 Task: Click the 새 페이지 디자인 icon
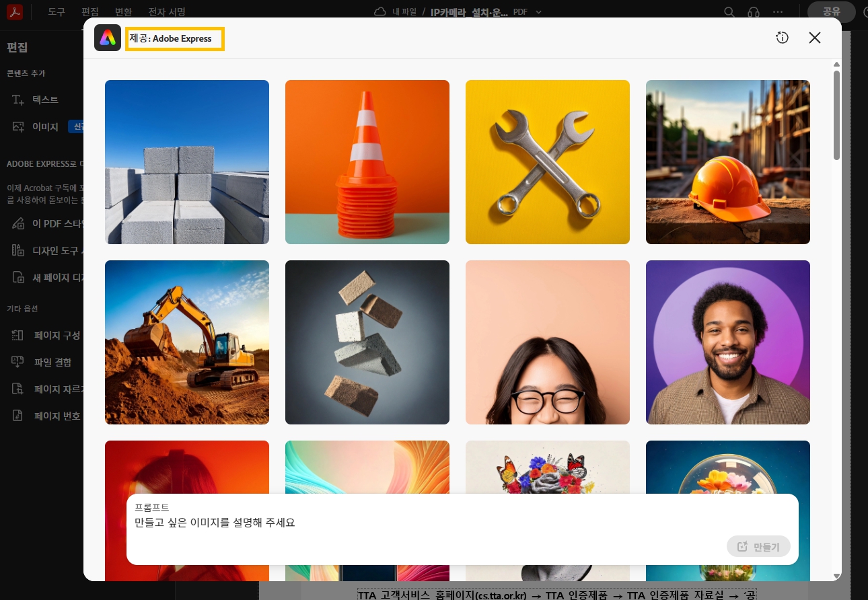(x=18, y=278)
